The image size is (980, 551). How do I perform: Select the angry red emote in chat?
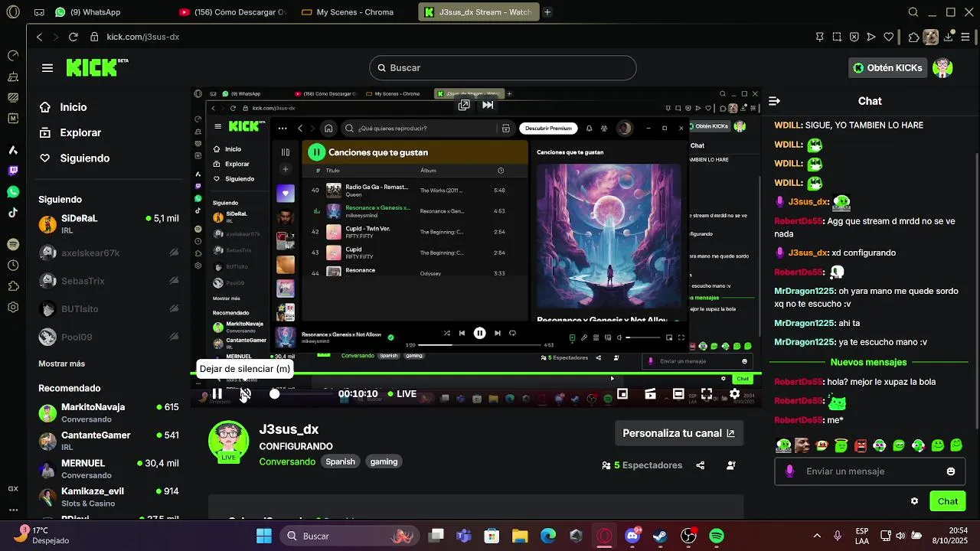coord(861,445)
